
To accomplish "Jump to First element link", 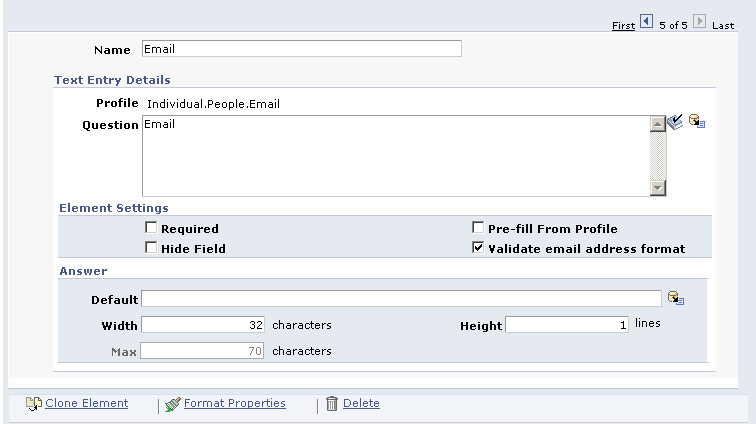I will click(623, 26).
